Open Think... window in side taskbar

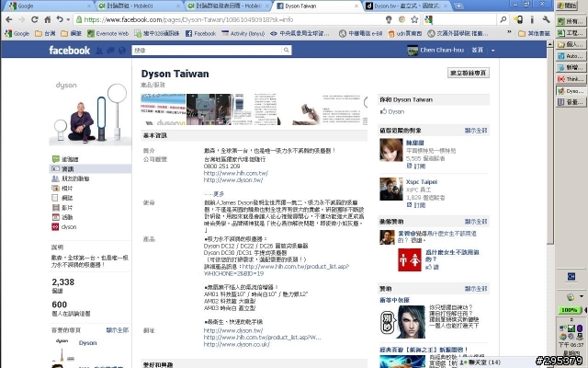[x=571, y=79]
